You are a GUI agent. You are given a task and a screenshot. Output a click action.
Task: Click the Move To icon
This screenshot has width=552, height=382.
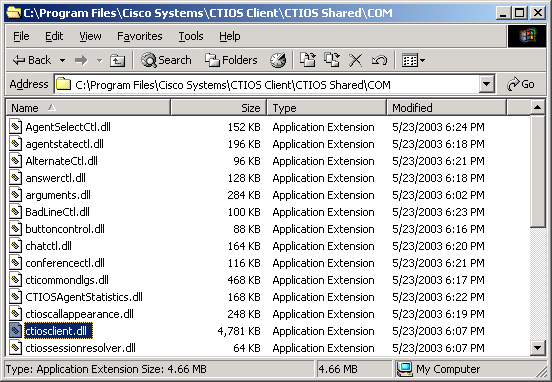[308, 60]
